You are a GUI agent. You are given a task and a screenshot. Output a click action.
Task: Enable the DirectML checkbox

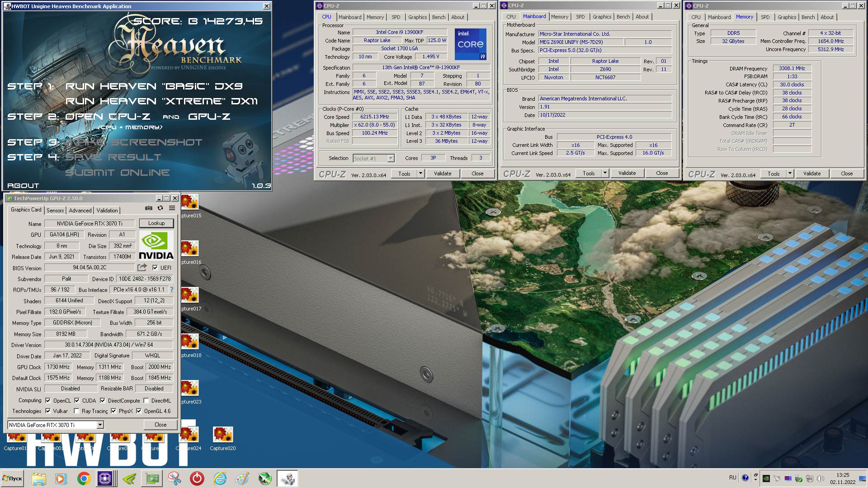146,400
